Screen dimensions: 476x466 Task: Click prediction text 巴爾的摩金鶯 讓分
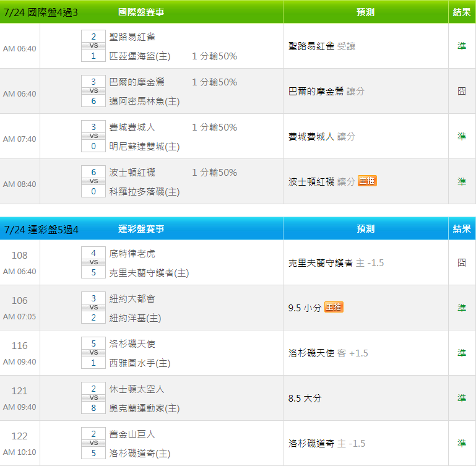point(326,91)
